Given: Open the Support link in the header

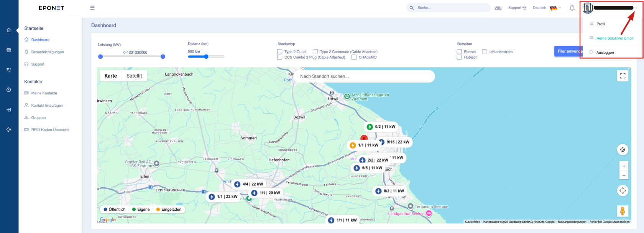Looking at the screenshot, I should (x=517, y=8).
